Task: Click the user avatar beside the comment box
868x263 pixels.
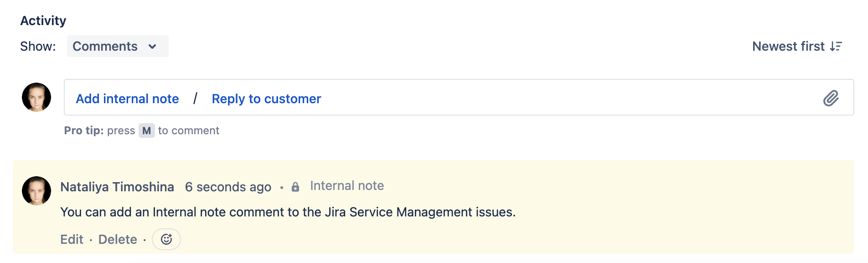Action: pyautogui.click(x=36, y=97)
